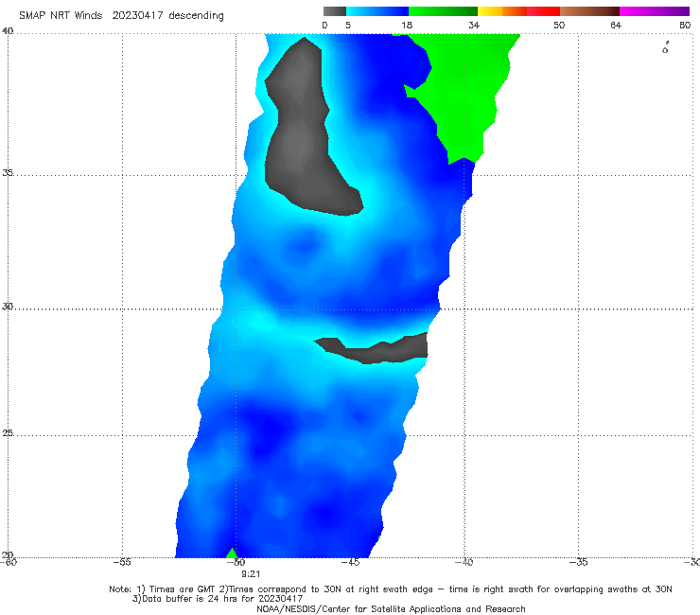The width and height of the screenshot is (700, 615).
Task: Click the magenta-purple segment of the color bar
Action: point(655,11)
